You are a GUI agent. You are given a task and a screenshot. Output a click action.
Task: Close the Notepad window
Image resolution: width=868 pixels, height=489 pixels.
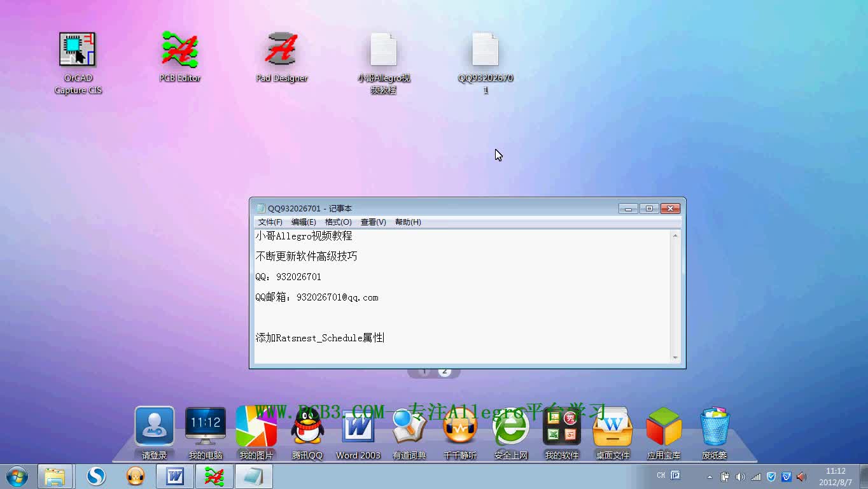coord(671,209)
